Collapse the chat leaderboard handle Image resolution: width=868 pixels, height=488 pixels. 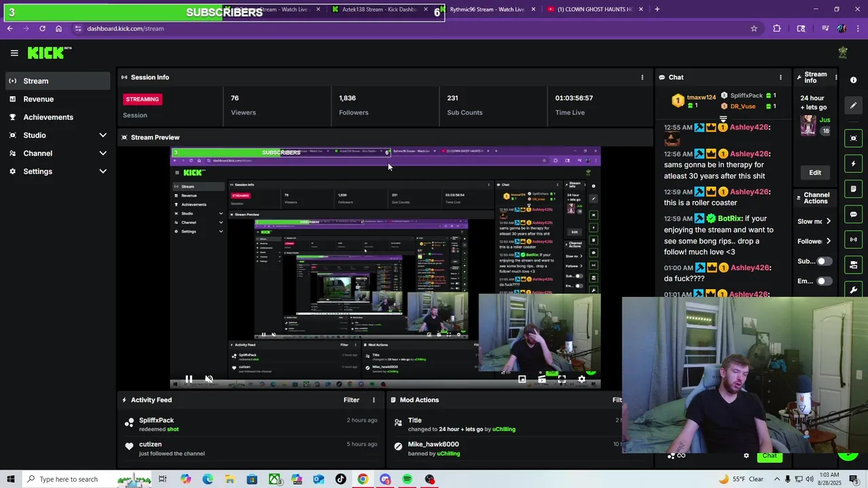point(723,119)
